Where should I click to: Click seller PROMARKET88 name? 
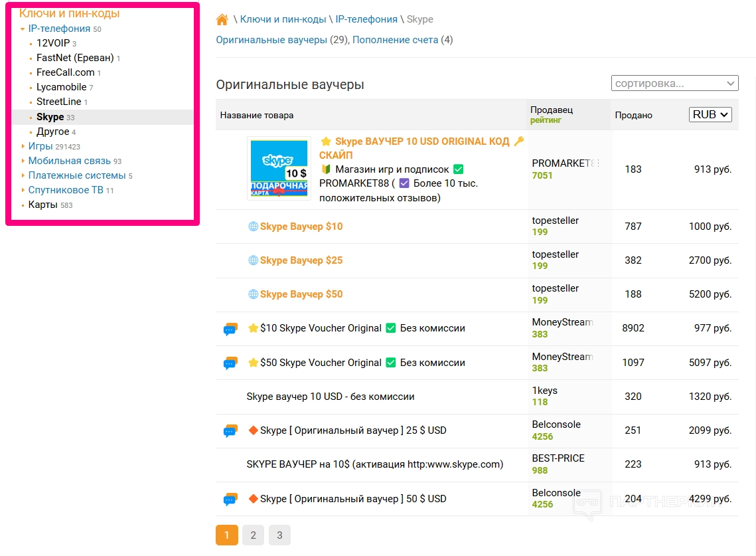point(565,163)
